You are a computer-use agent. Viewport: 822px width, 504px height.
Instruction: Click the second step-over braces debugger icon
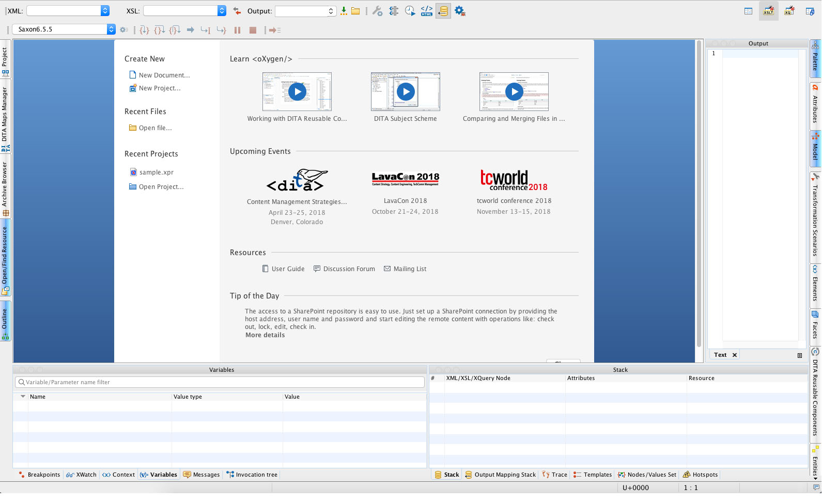pos(160,30)
